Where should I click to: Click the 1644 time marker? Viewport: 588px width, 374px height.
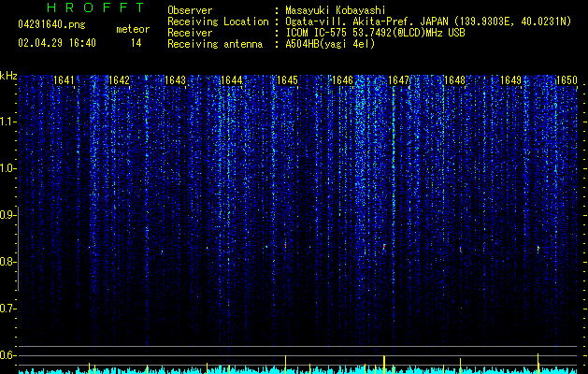pos(232,80)
